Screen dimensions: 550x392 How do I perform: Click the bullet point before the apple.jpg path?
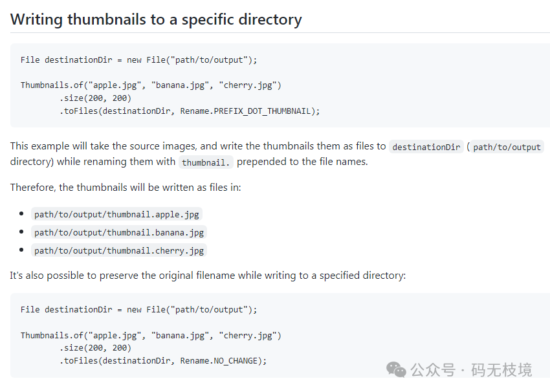pos(21,213)
